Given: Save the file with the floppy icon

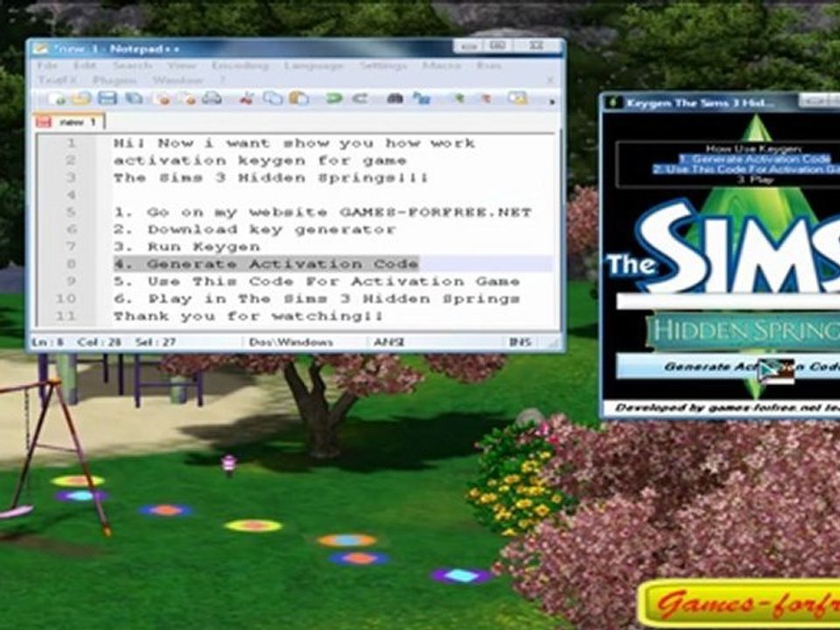Looking at the screenshot, I should coord(108,99).
